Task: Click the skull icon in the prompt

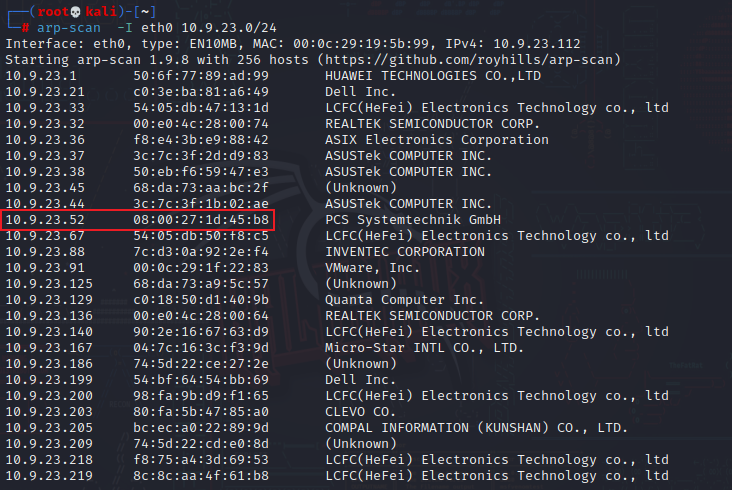Action: (76, 12)
